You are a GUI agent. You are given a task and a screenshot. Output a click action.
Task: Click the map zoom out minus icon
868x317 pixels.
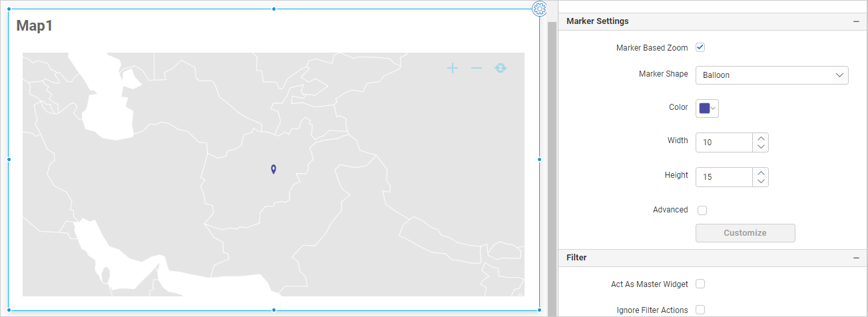(x=477, y=68)
